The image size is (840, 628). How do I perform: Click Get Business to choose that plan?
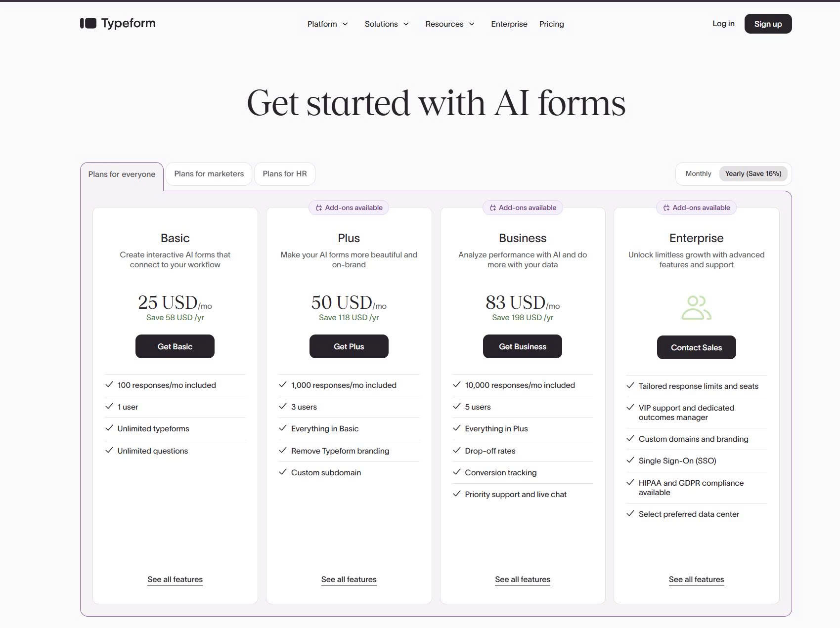point(522,346)
